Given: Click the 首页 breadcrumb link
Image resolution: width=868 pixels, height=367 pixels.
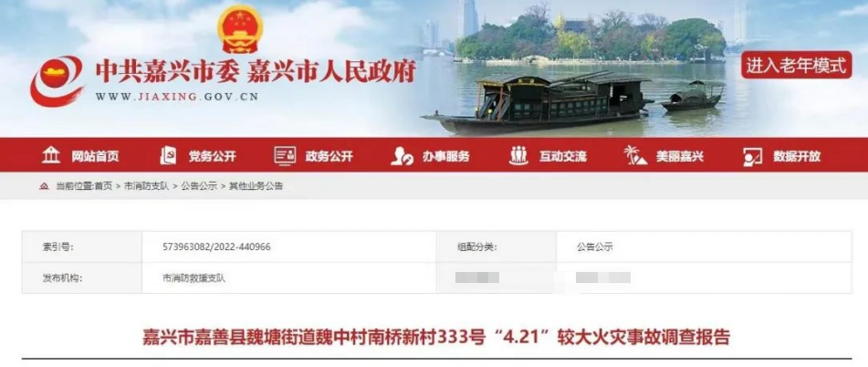Looking at the screenshot, I should (x=103, y=186).
